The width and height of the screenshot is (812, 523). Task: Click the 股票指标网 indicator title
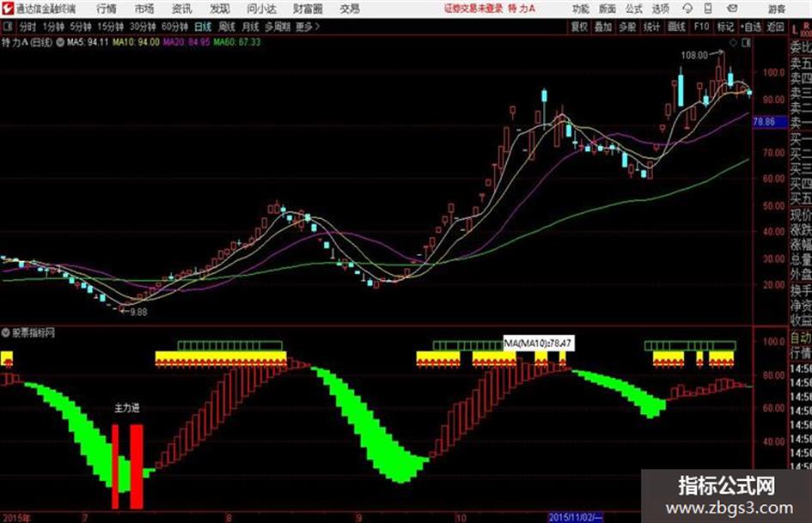34,332
